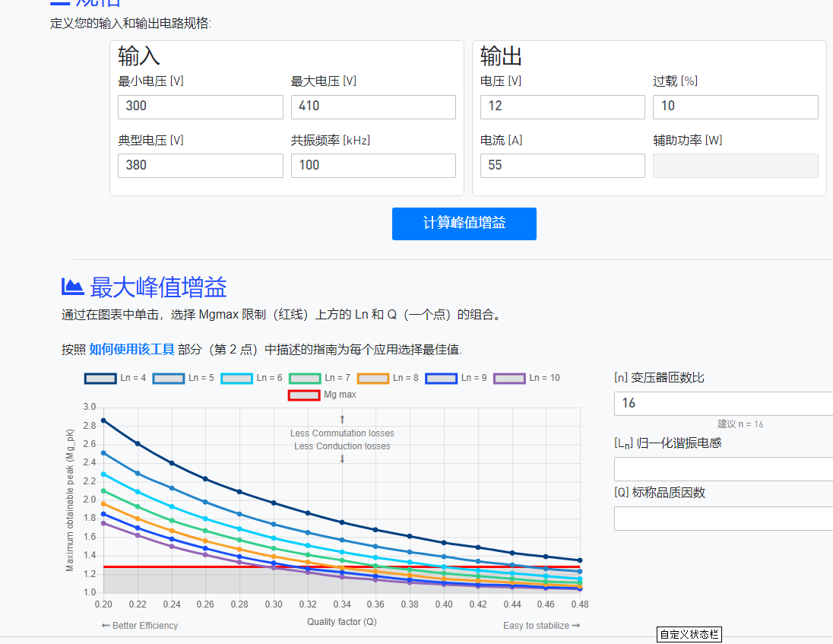Click the area chart icon beside 最大峰值增益

pos(73,287)
